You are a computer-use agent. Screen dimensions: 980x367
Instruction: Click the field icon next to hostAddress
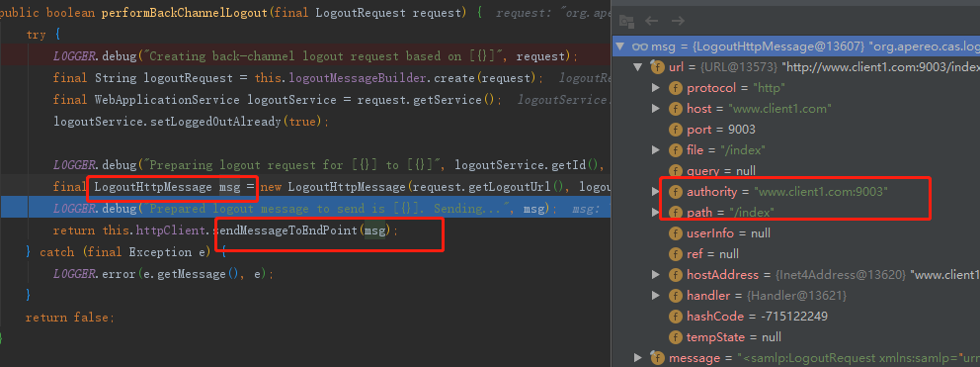(x=676, y=275)
